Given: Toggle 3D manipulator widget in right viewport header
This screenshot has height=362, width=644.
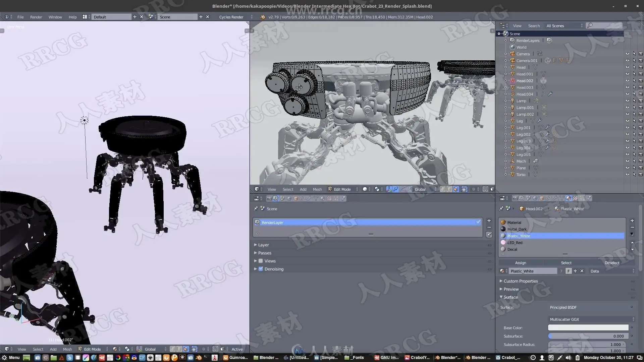Looking at the screenshot, I should [389, 189].
